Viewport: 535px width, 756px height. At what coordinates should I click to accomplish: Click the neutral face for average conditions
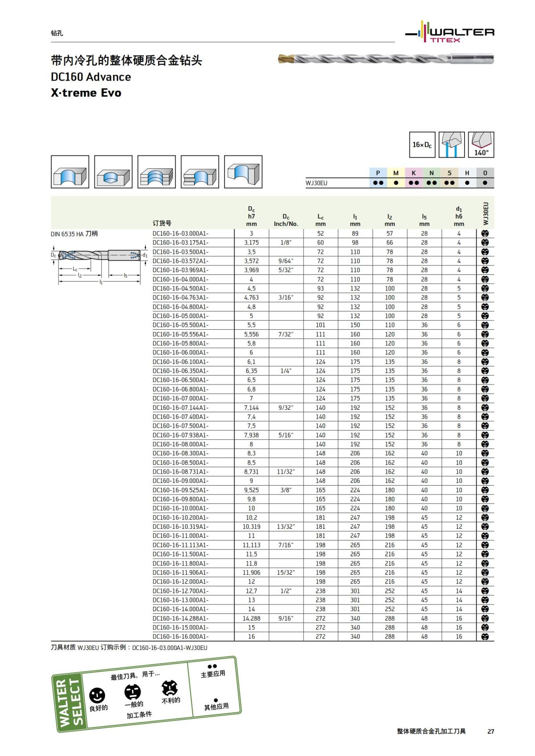(132, 691)
